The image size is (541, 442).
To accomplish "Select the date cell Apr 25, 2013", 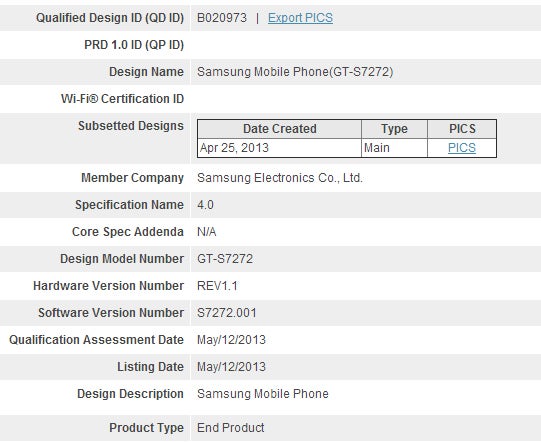I will point(234,148).
